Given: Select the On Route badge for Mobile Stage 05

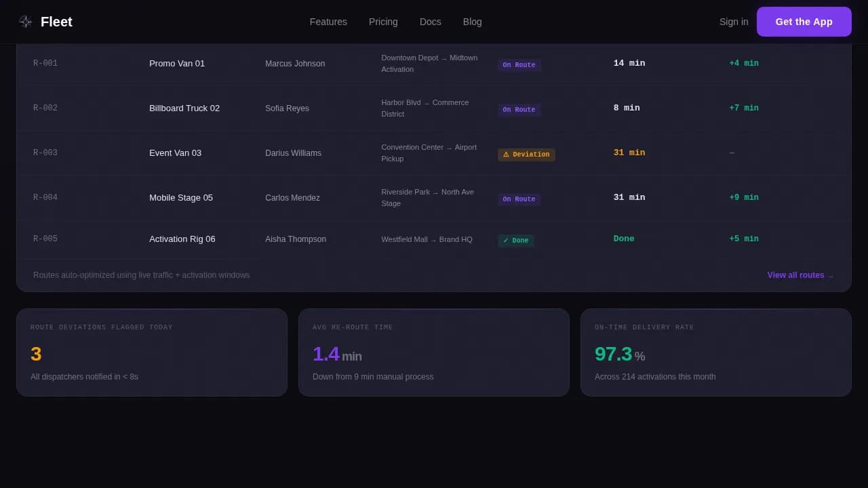Looking at the screenshot, I should [x=519, y=199].
